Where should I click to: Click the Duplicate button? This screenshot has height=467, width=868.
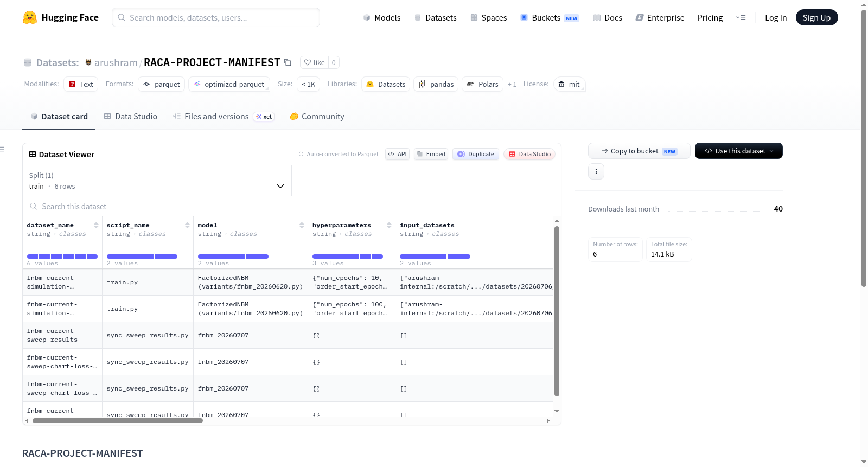coord(476,154)
